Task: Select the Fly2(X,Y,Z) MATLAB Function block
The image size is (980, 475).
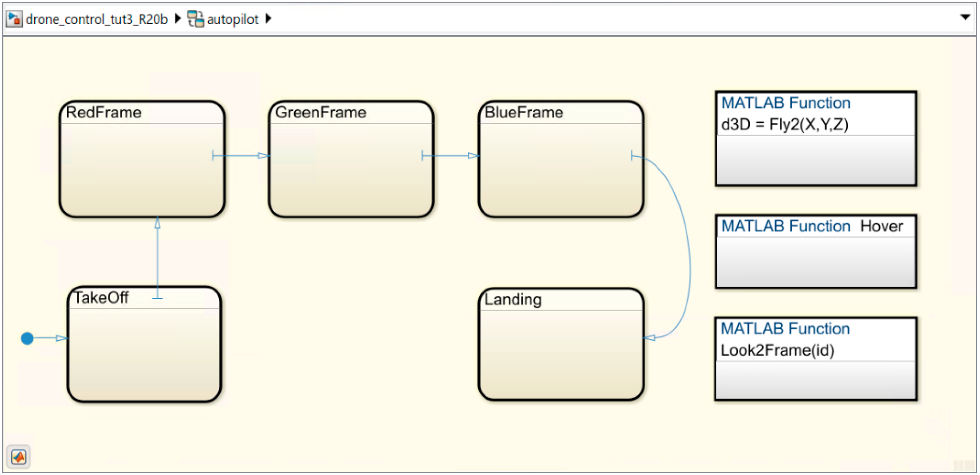Action: (x=816, y=139)
